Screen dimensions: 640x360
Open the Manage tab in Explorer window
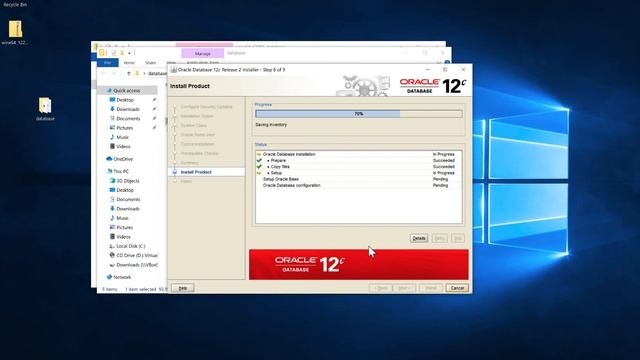pos(202,53)
